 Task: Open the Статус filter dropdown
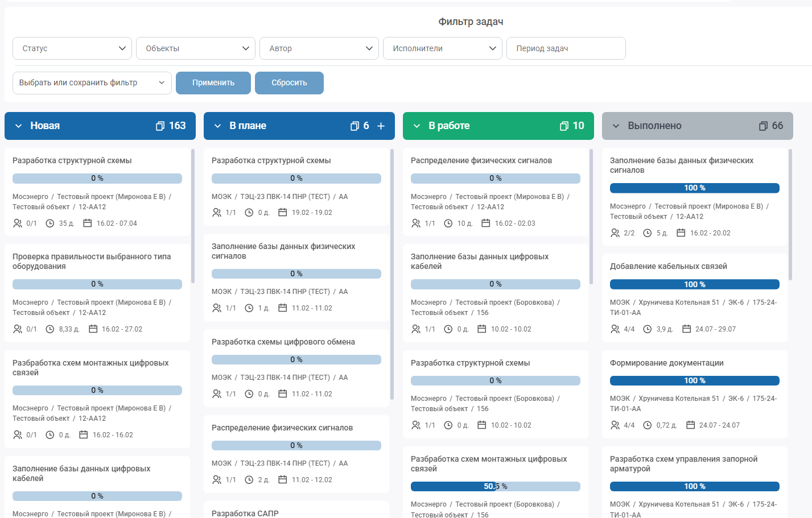tap(72, 48)
